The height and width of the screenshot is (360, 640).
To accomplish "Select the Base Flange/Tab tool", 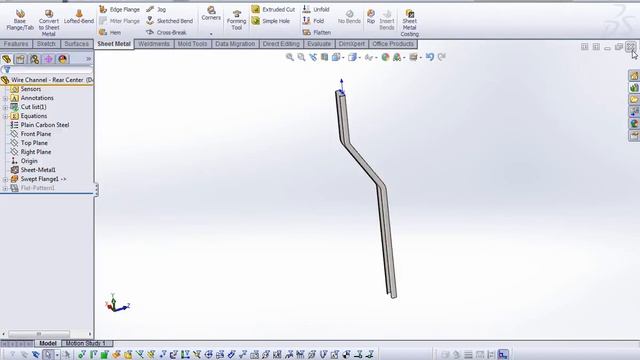I will click(20, 20).
